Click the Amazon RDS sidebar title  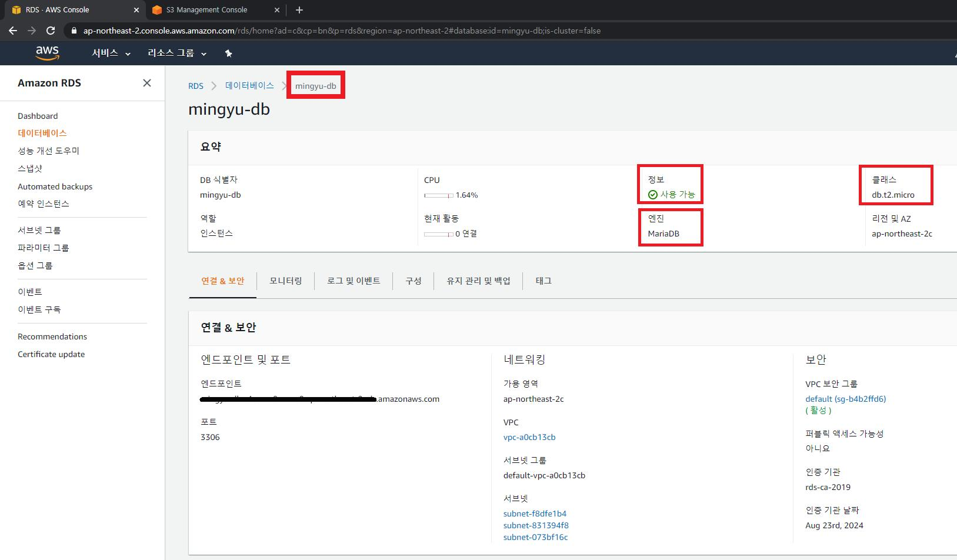point(49,83)
